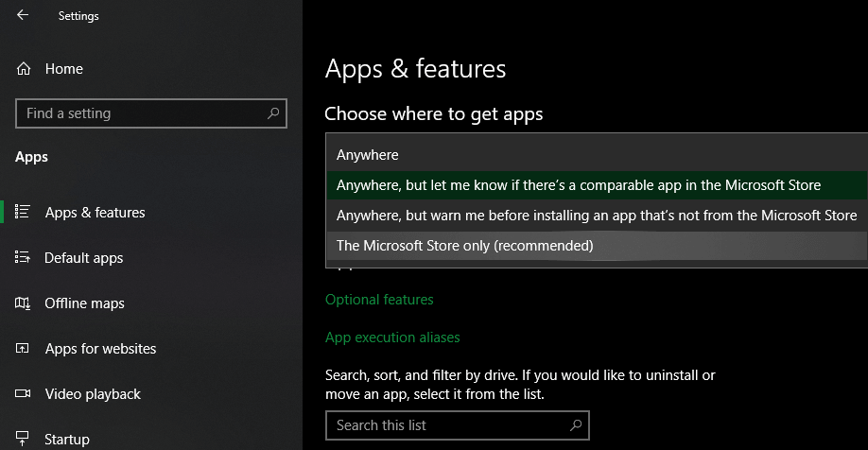This screenshot has height=450, width=868.
Task: Click the Video playback camera icon
Action: click(x=23, y=393)
